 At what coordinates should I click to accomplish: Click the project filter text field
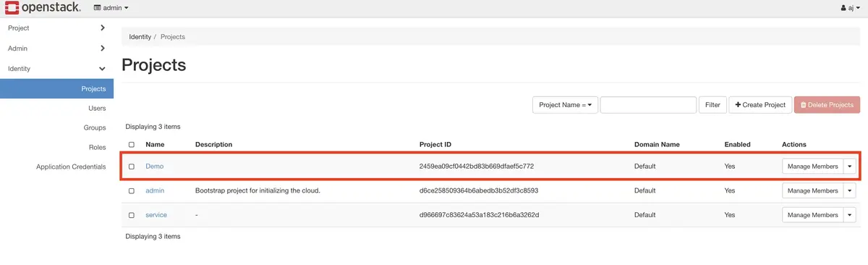[648, 105]
